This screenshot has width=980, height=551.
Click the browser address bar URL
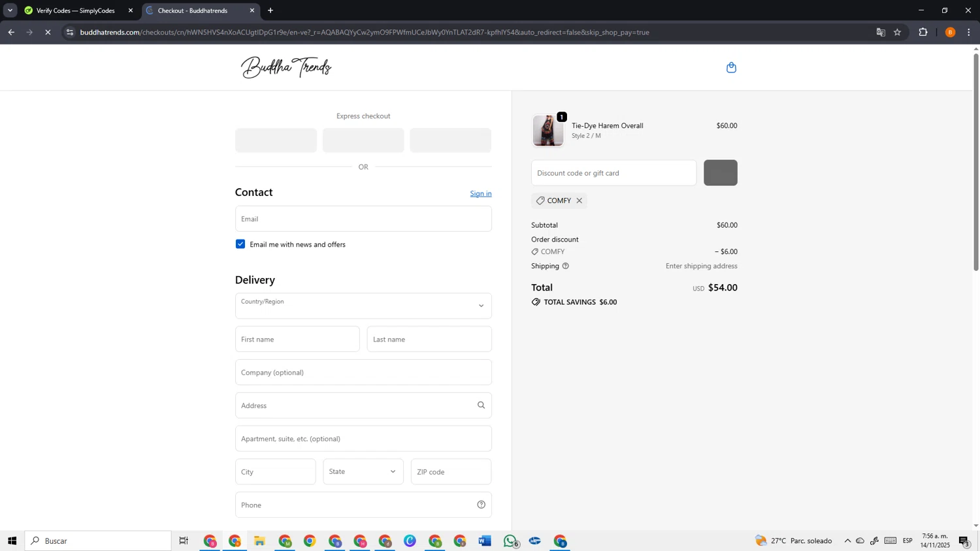point(365,32)
